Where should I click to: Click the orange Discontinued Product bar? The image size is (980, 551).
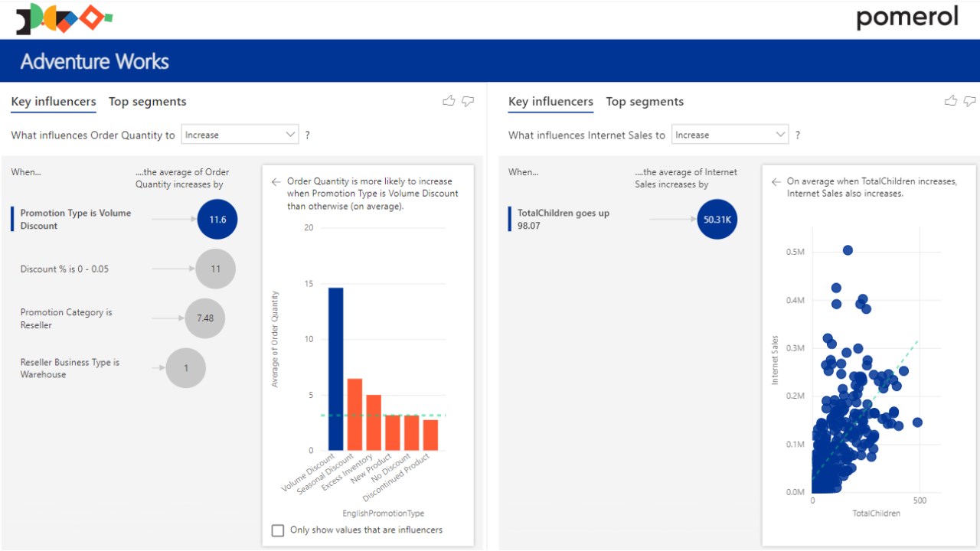pos(430,435)
